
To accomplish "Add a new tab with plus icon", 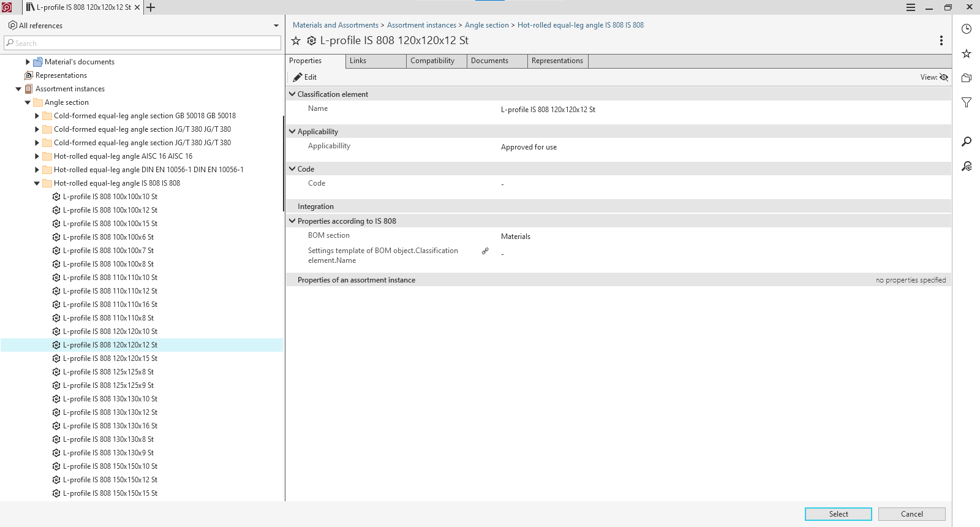I will [x=151, y=7].
